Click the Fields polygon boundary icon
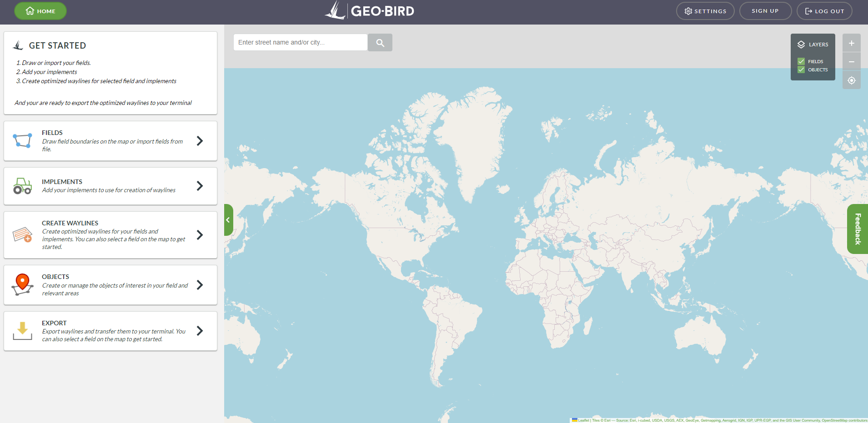 pyautogui.click(x=22, y=141)
